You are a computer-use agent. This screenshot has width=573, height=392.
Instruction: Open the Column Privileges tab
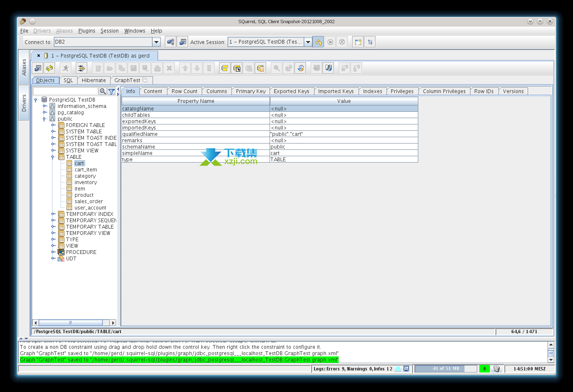coord(444,91)
